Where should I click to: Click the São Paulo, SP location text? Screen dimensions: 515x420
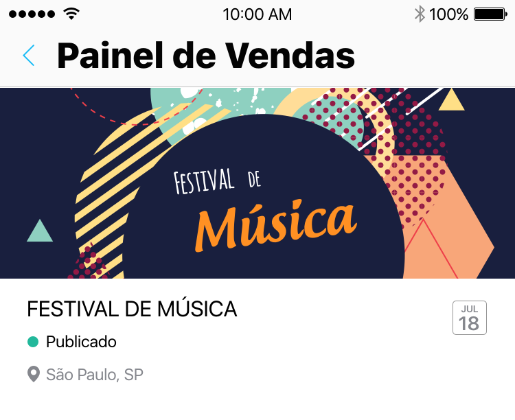[95, 375]
